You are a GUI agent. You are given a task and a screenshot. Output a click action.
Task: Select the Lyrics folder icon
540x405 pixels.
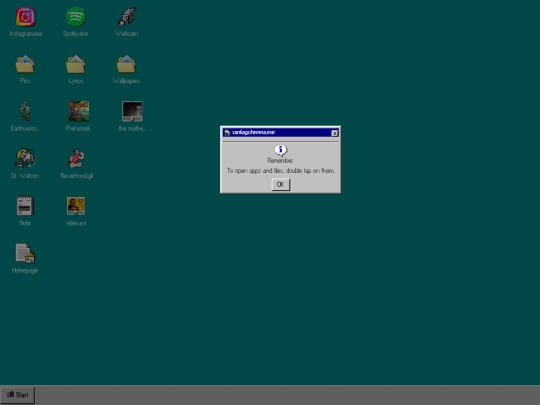click(75, 64)
